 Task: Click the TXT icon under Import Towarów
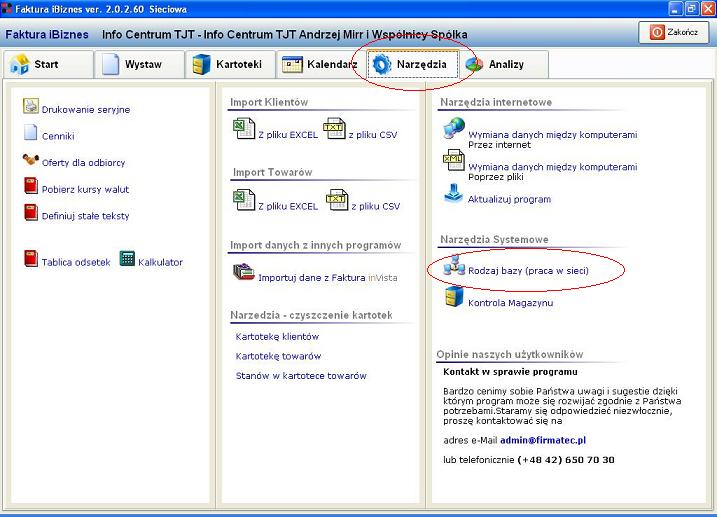click(337, 200)
